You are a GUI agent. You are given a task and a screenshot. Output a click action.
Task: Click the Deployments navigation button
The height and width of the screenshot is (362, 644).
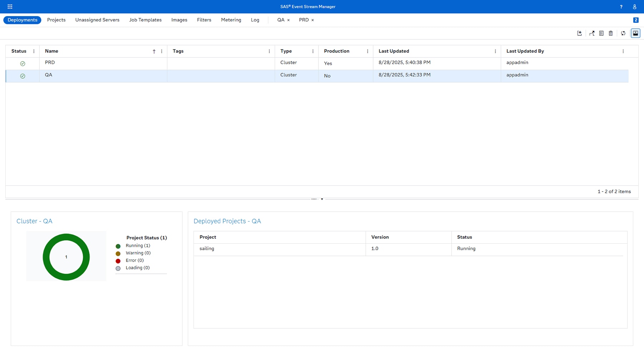[x=22, y=20]
